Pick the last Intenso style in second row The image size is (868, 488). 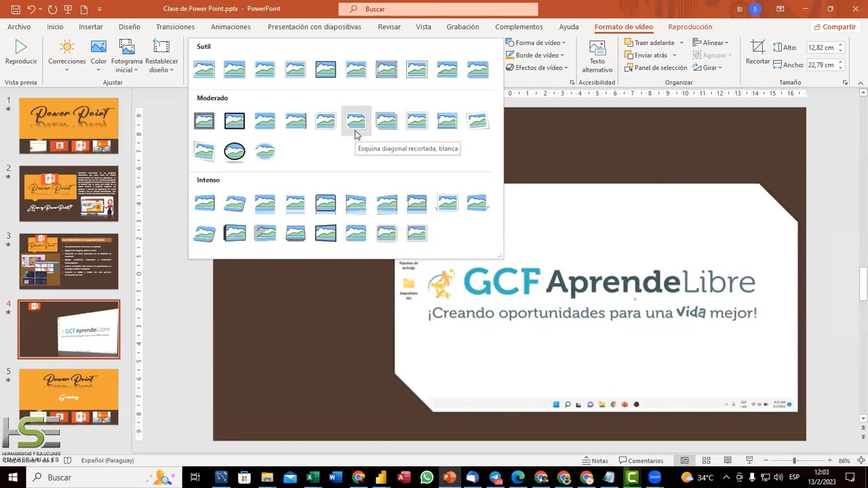[416, 233]
